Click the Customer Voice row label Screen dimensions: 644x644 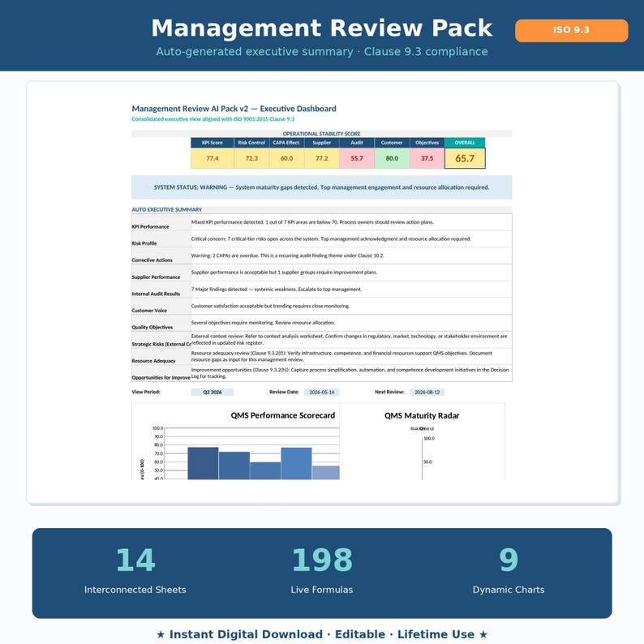[x=149, y=311]
